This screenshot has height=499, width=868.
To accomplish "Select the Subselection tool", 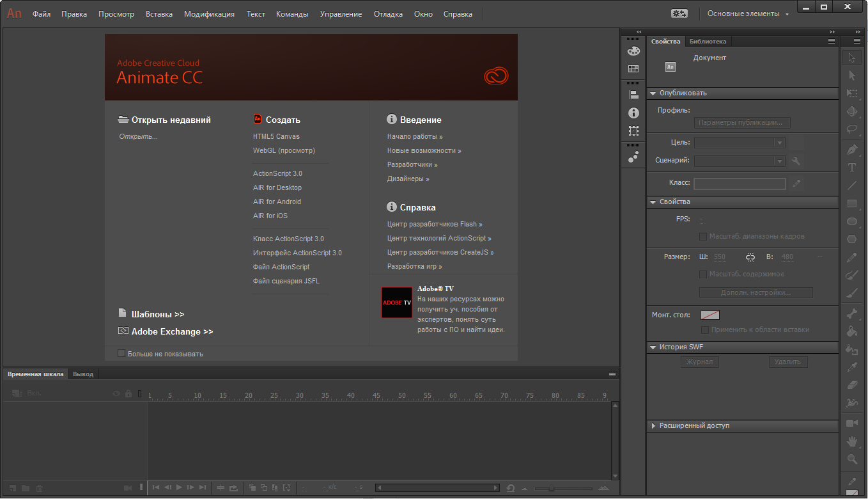I will 852,75.
